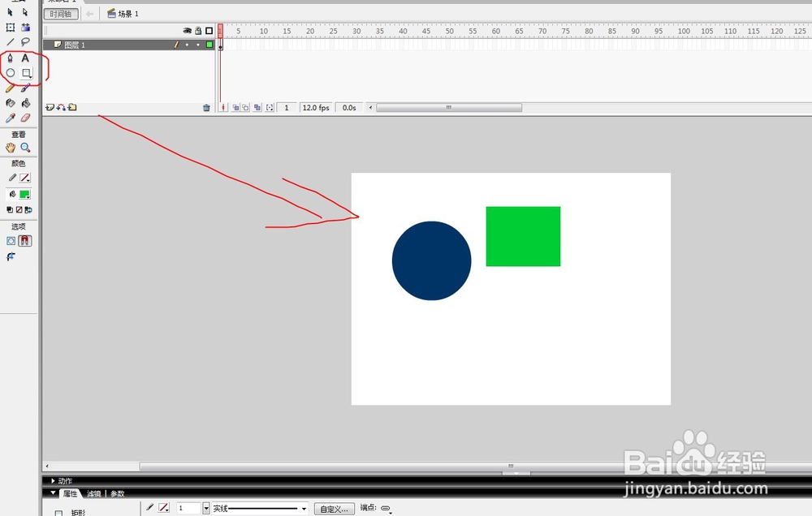Open stroke color in properties panel
Screen dimensions: 812x516
(164, 508)
